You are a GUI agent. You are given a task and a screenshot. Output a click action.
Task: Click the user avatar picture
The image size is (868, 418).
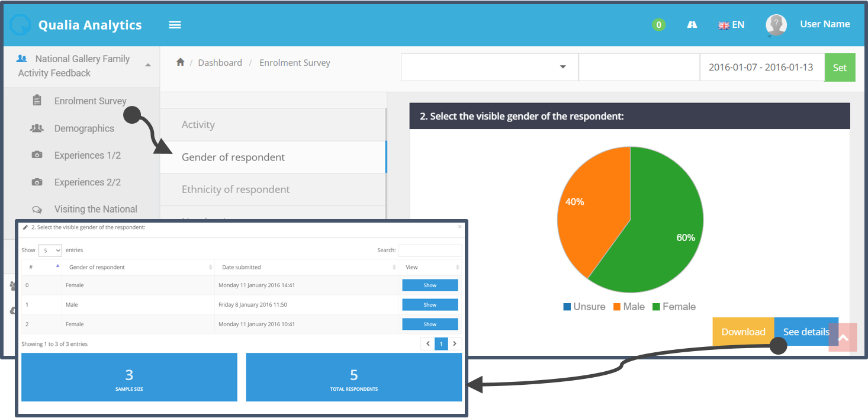pos(776,25)
